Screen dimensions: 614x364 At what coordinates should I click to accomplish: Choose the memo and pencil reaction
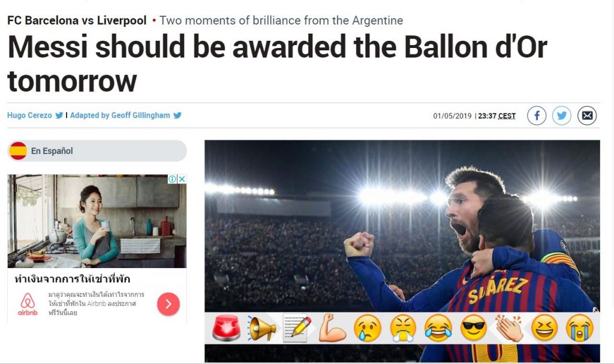pyautogui.click(x=297, y=328)
